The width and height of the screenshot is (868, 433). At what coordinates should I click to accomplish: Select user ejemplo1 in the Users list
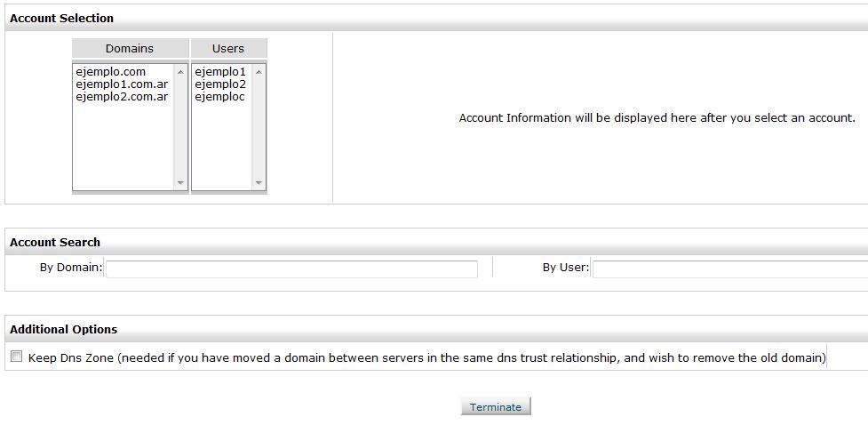pos(220,72)
